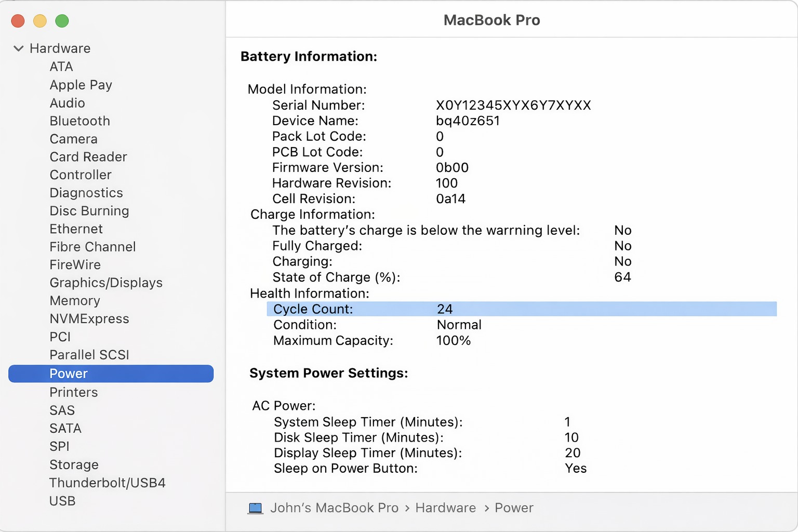Open Printers in the sidebar

click(x=74, y=392)
